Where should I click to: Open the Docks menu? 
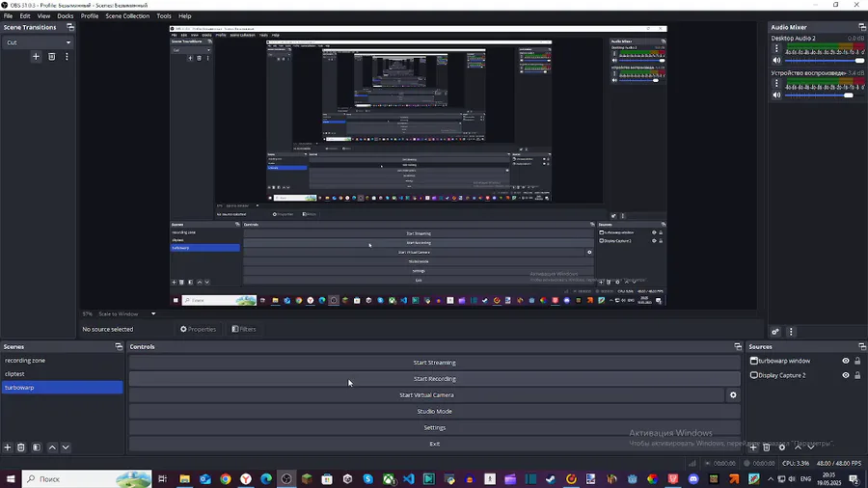[66, 16]
